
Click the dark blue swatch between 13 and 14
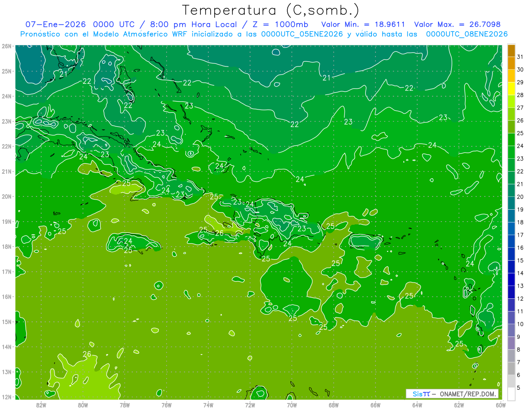pyautogui.click(x=512, y=279)
